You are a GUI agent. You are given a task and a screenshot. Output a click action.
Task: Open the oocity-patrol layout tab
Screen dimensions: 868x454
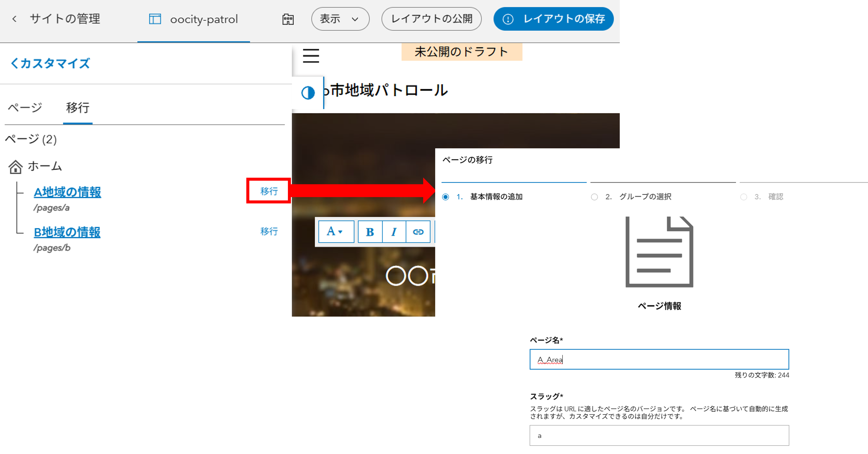point(193,19)
